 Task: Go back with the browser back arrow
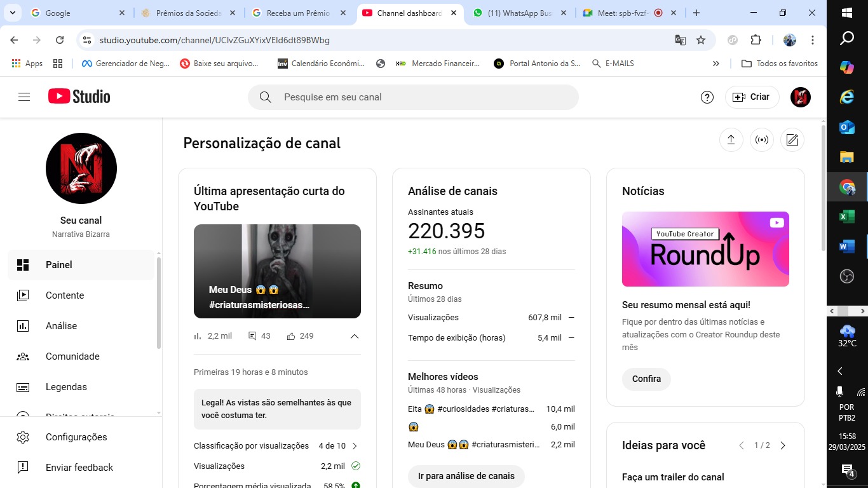(15, 40)
